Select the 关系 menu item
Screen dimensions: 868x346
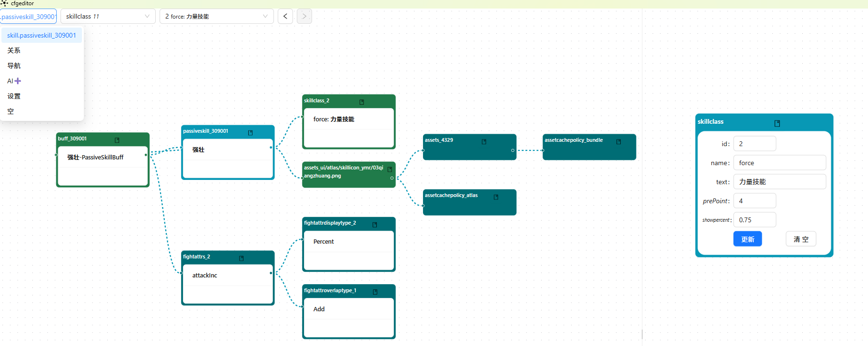[14, 50]
